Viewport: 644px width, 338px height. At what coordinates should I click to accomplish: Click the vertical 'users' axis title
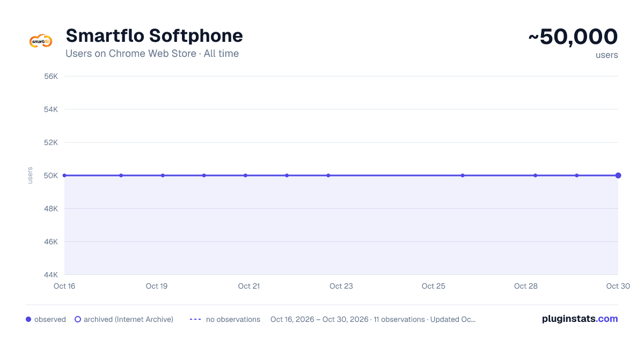click(30, 175)
